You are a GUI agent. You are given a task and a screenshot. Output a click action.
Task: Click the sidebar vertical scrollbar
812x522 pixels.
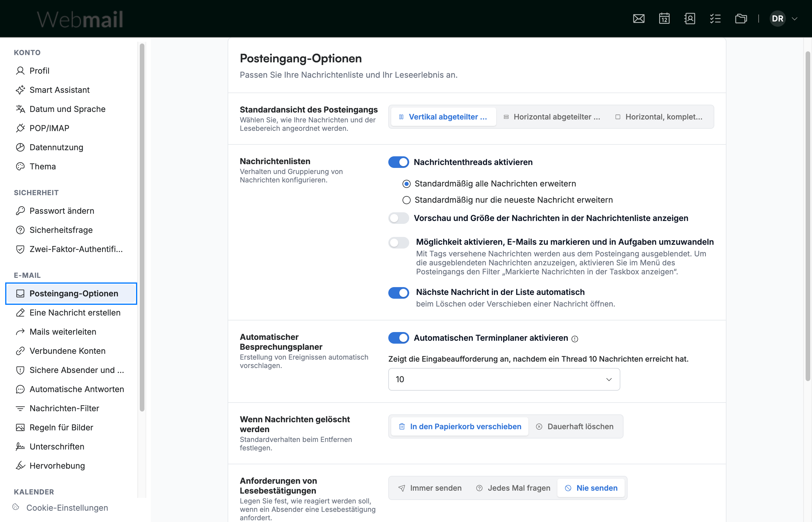pyautogui.click(x=142, y=227)
